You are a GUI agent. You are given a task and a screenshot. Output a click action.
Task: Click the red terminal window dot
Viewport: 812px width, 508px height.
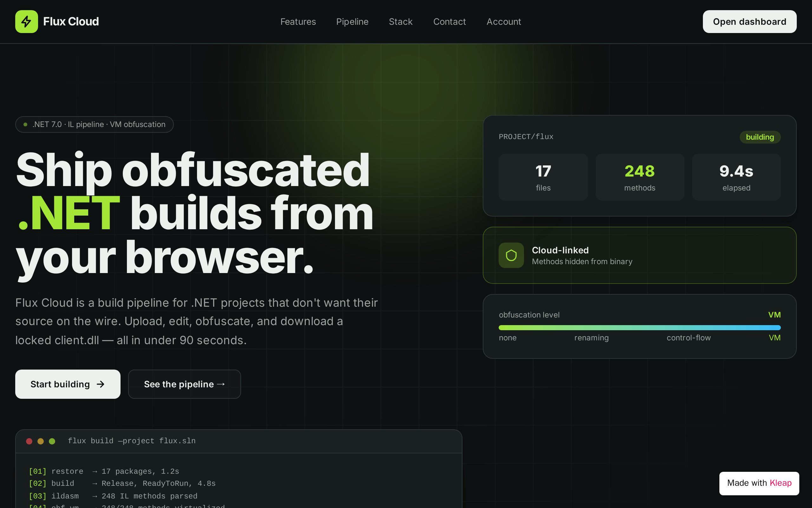tap(29, 441)
